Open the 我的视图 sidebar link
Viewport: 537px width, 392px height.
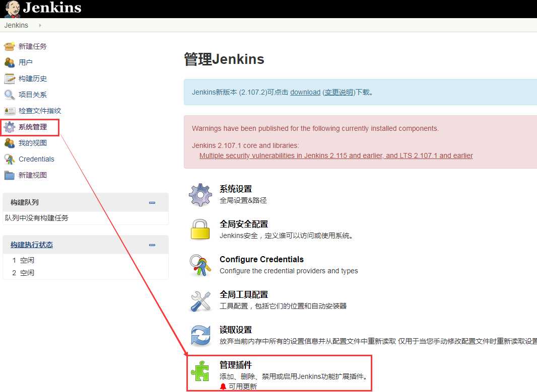click(33, 143)
